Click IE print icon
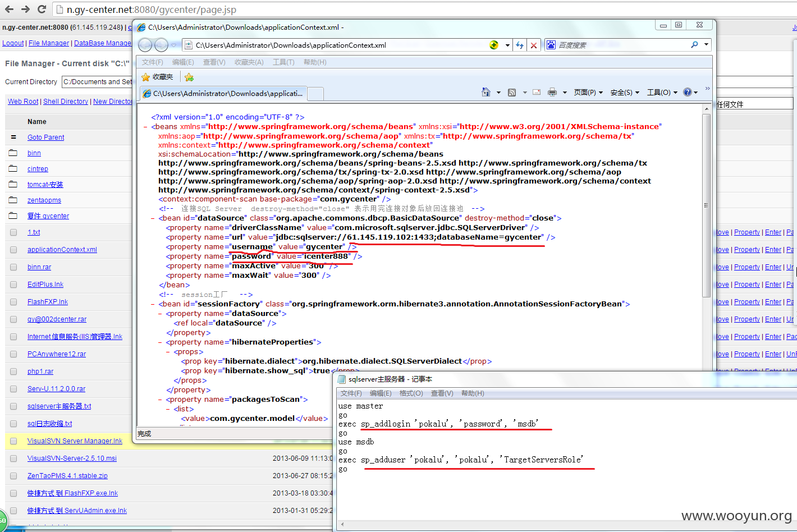Viewport: 797px width, 532px height. click(552, 93)
